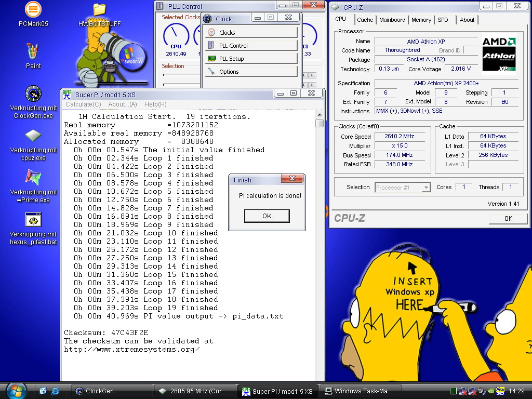This screenshot has height=399, width=532.
Task: Click the xtremesystems.org URL text
Action: pyautogui.click(x=131, y=350)
